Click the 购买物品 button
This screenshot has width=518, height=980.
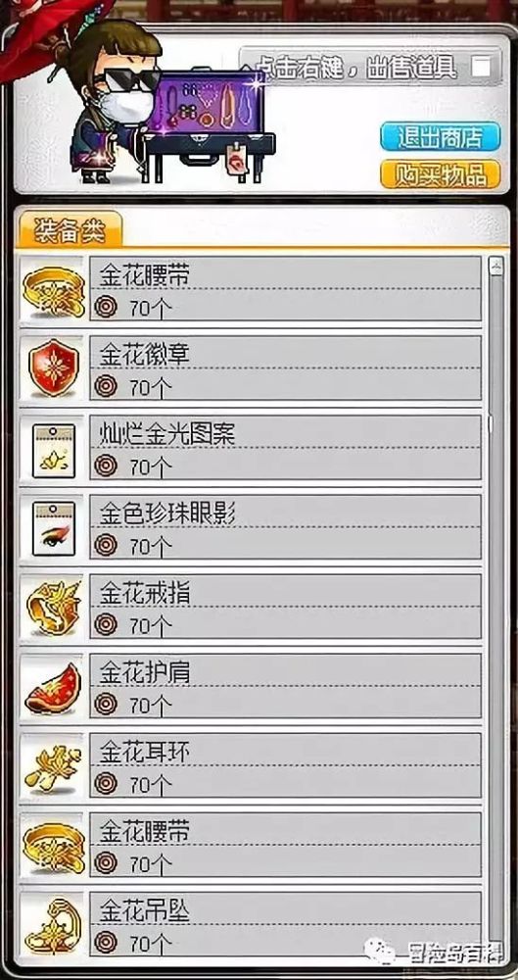(441, 174)
